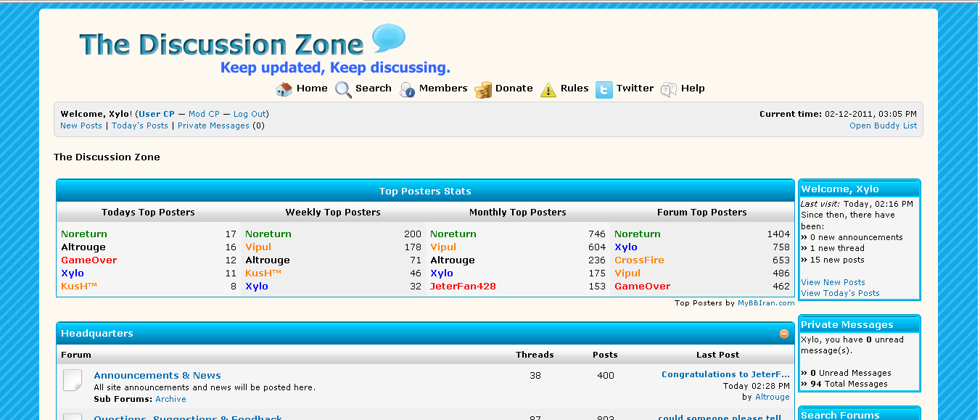Click the Members people icon

point(407,89)
